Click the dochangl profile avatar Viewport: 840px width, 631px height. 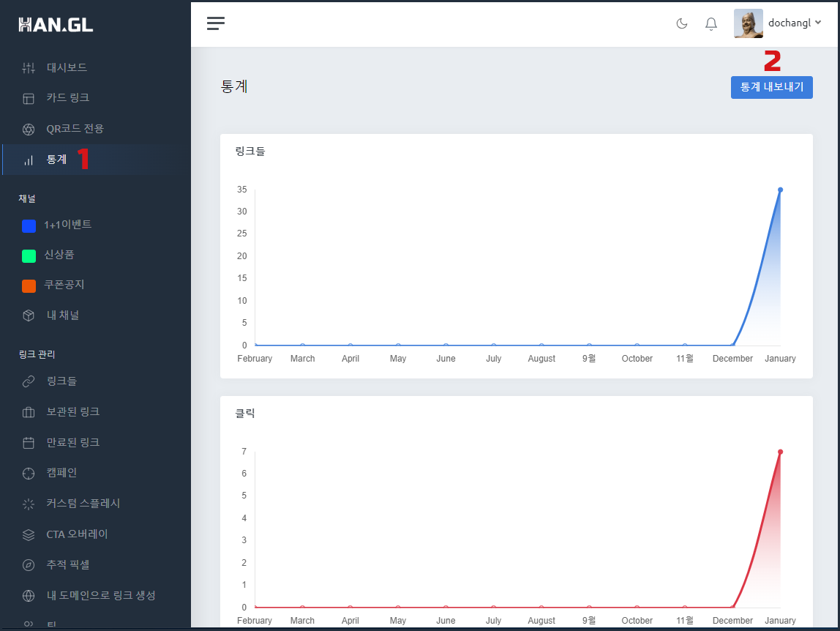[748, 23]
